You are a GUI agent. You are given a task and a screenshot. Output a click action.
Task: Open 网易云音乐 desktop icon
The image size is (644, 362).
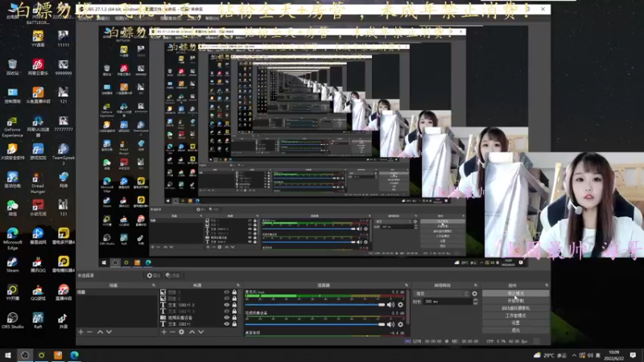38,67
